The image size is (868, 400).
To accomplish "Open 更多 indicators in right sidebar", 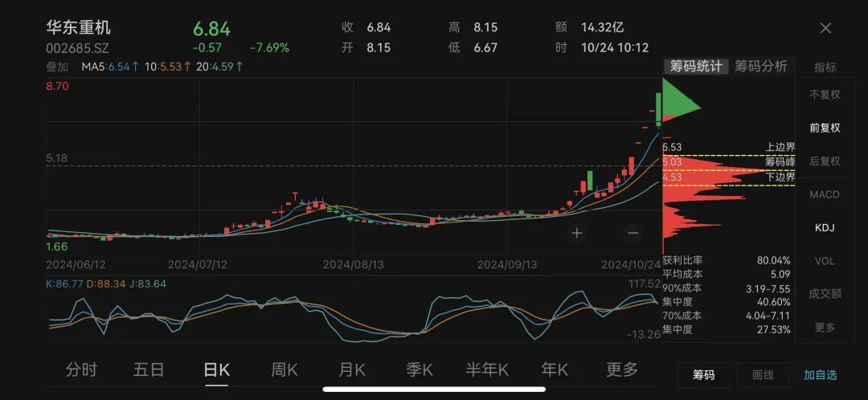I will pos(825,328).
